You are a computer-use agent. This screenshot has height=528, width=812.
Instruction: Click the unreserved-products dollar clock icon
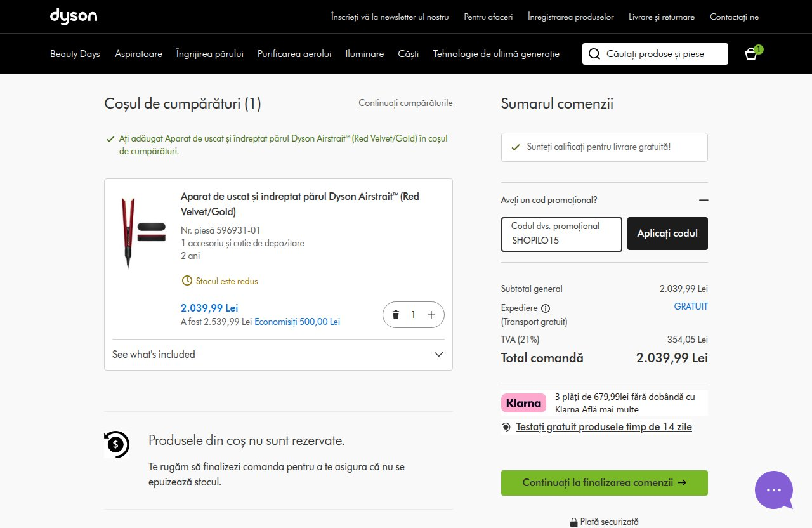click(x=116, y=444)
